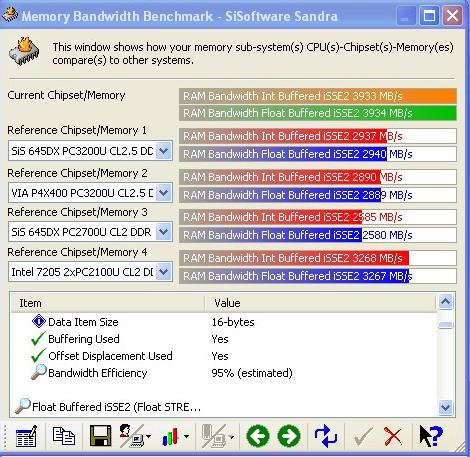Expand the SiS 645DX PC2700U dropdown
The image size is (470, 457).
[x=163, y=232]
